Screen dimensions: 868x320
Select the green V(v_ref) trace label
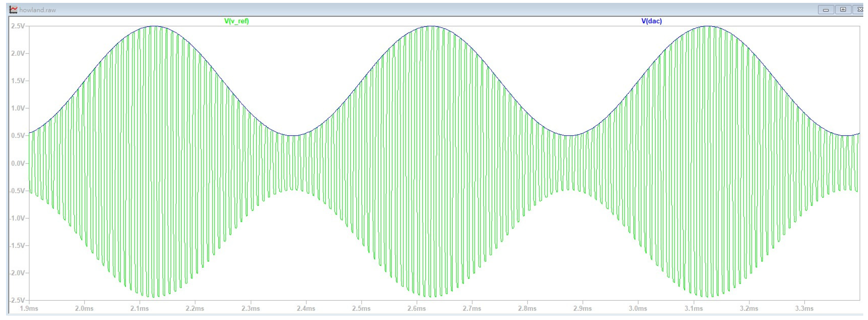point(237,21)
